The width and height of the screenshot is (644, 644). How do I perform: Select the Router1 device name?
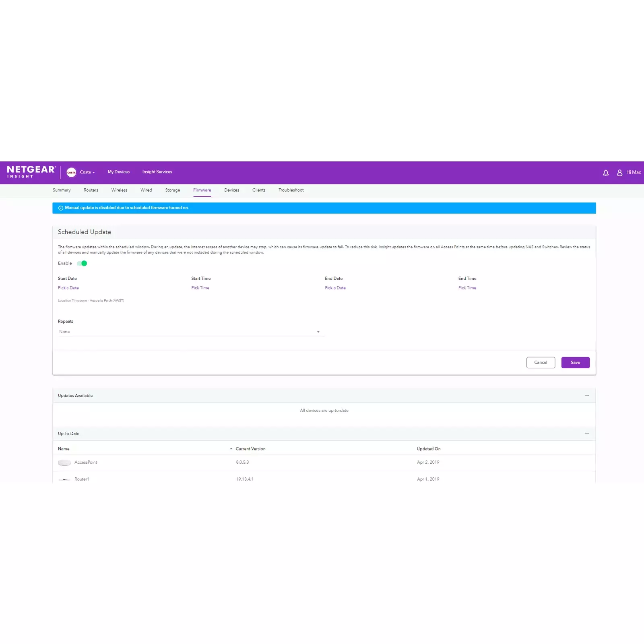tap(82, 479)
